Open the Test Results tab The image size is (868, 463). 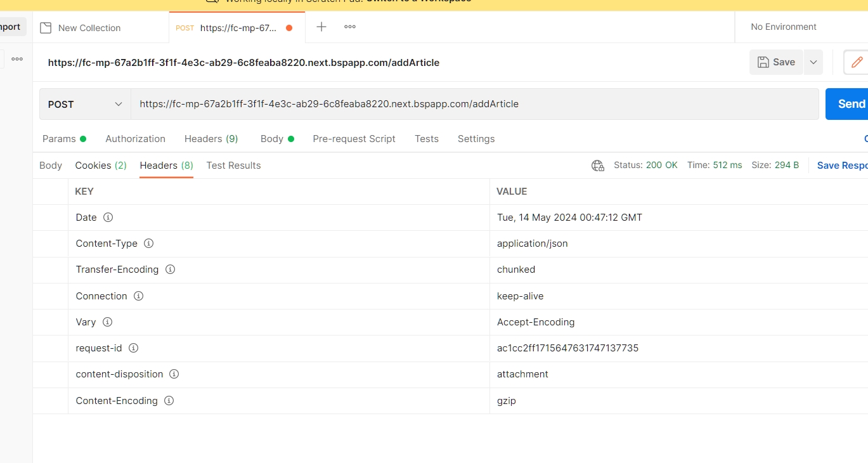[x=233, y=166]
